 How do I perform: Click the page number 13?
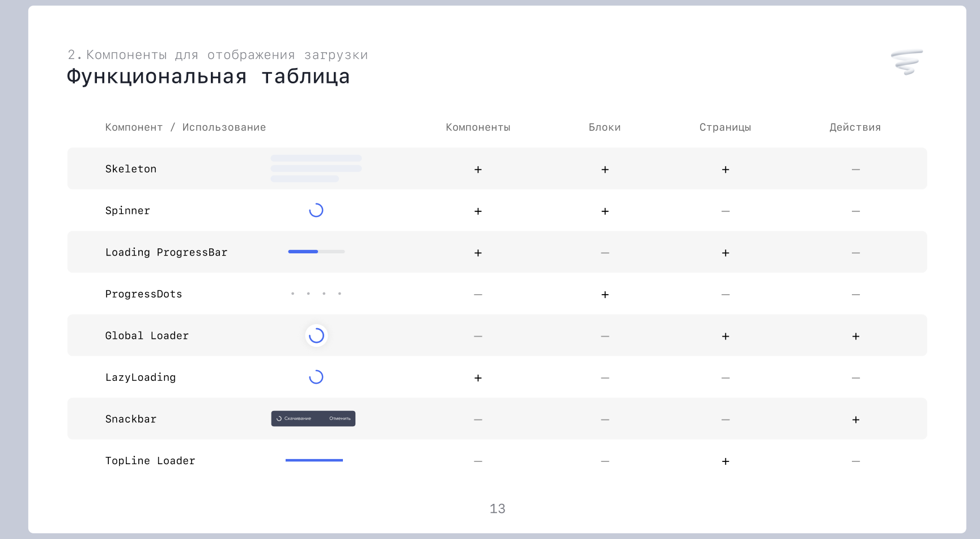click(497, 508)
